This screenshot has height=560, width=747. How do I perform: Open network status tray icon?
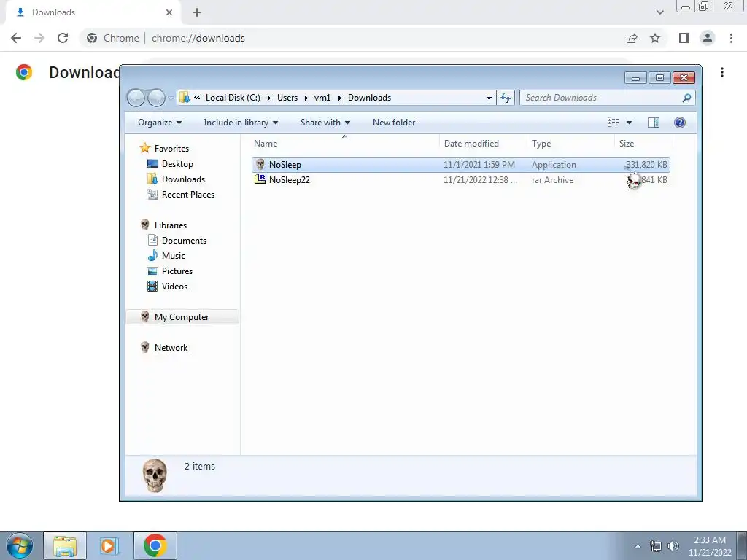(x=656, y=546)
